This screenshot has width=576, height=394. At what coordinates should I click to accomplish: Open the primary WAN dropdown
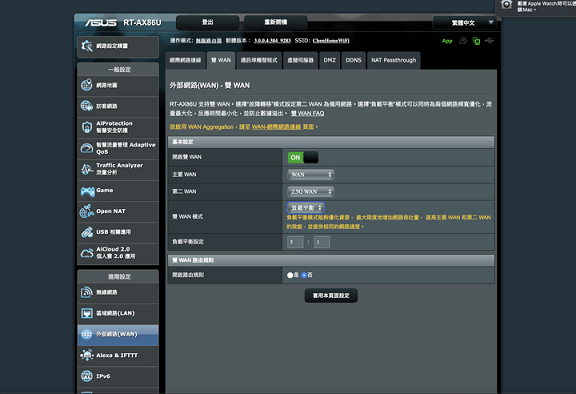[x=310, y=175]
